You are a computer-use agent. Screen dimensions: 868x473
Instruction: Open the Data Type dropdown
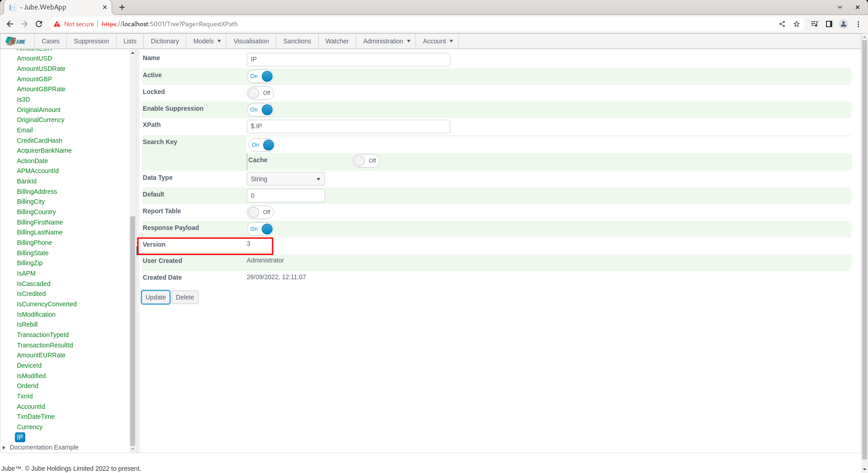[286, 179]
